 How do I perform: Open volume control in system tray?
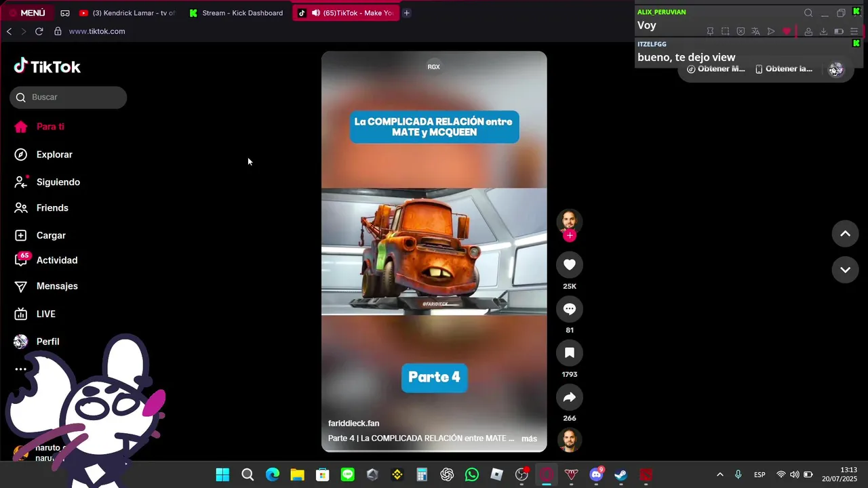794,474
